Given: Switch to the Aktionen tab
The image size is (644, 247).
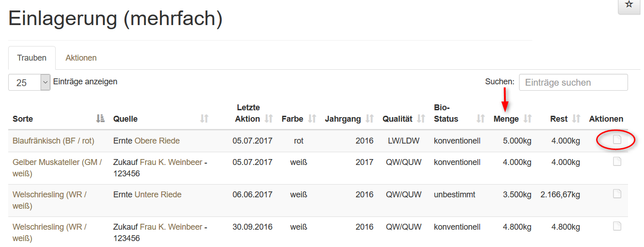Looking at the screenshot, I should point(81,58).
